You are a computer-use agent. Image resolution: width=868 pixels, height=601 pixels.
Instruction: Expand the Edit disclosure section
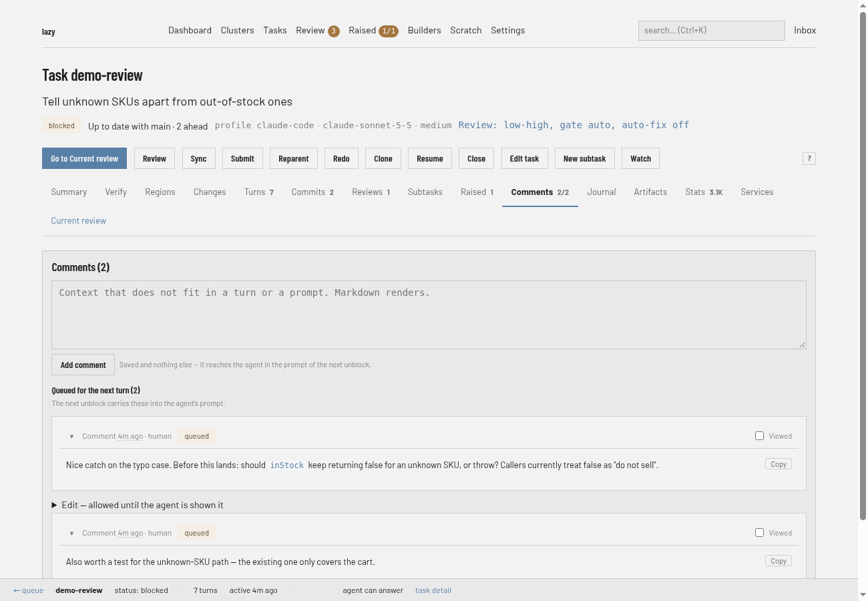[x=138, y=505]
